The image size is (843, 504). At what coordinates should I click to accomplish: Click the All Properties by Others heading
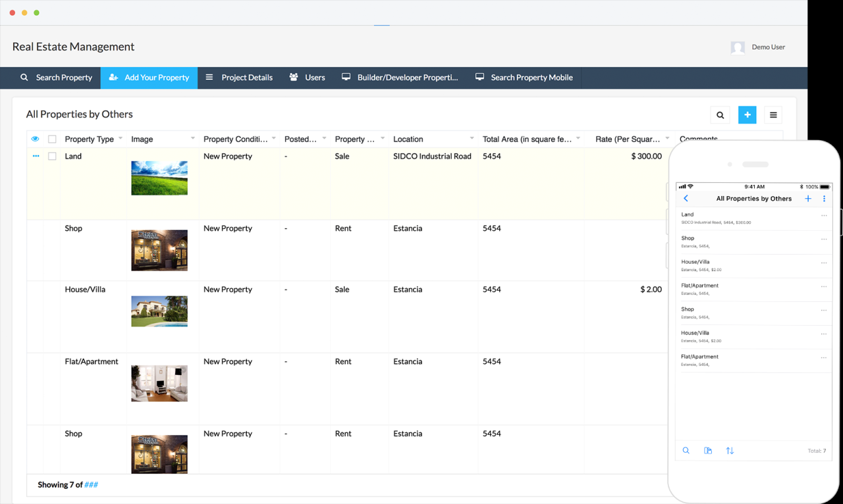click(x=79, y=114)
